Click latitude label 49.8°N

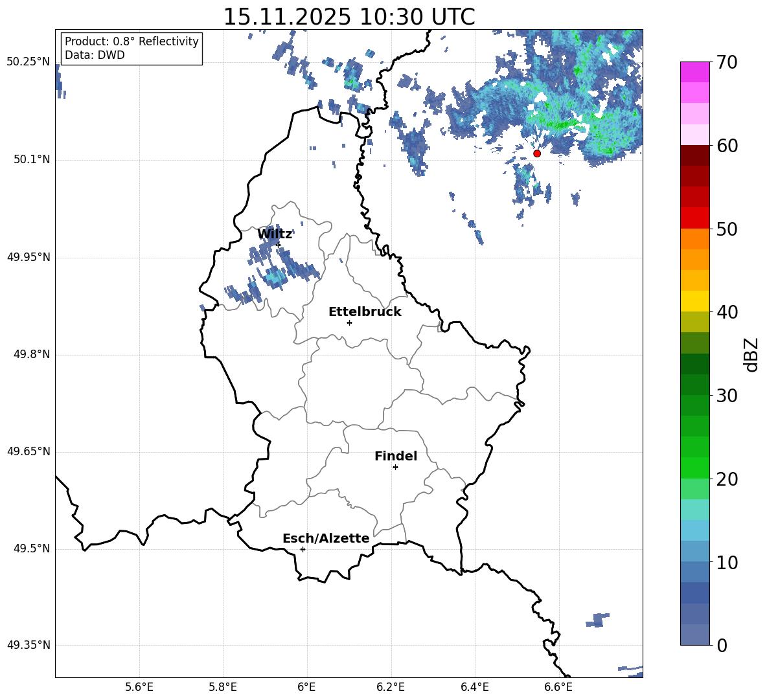32,354
